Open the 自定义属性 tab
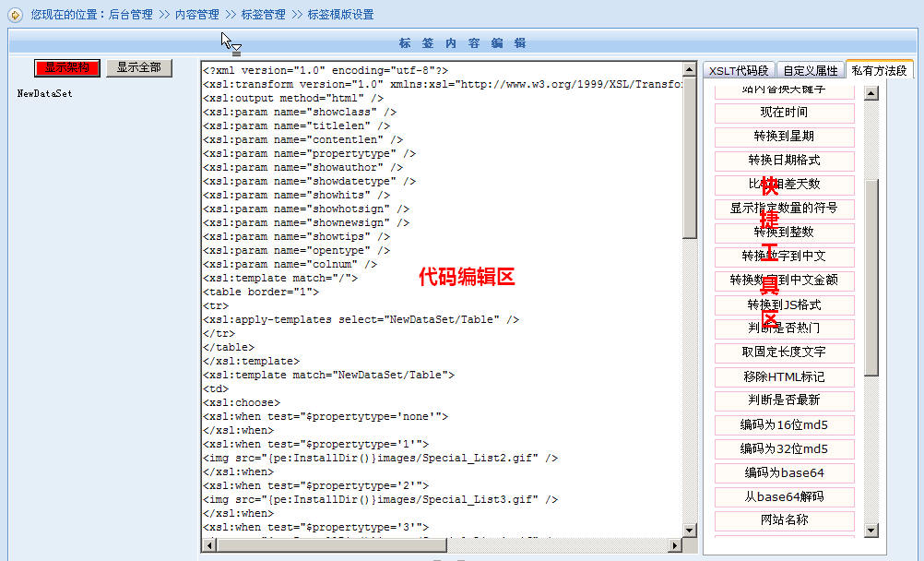The image size is (924, 561). pos(811,70)
